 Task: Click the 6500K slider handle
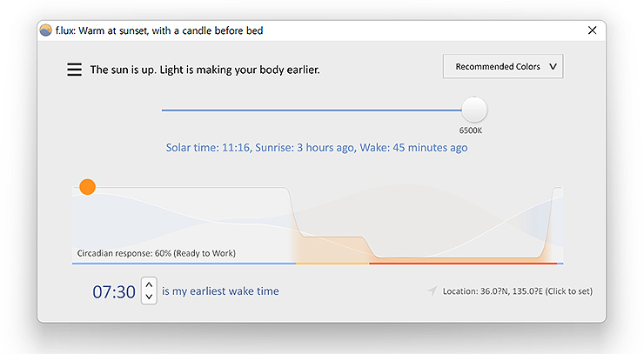click(474, 110)
